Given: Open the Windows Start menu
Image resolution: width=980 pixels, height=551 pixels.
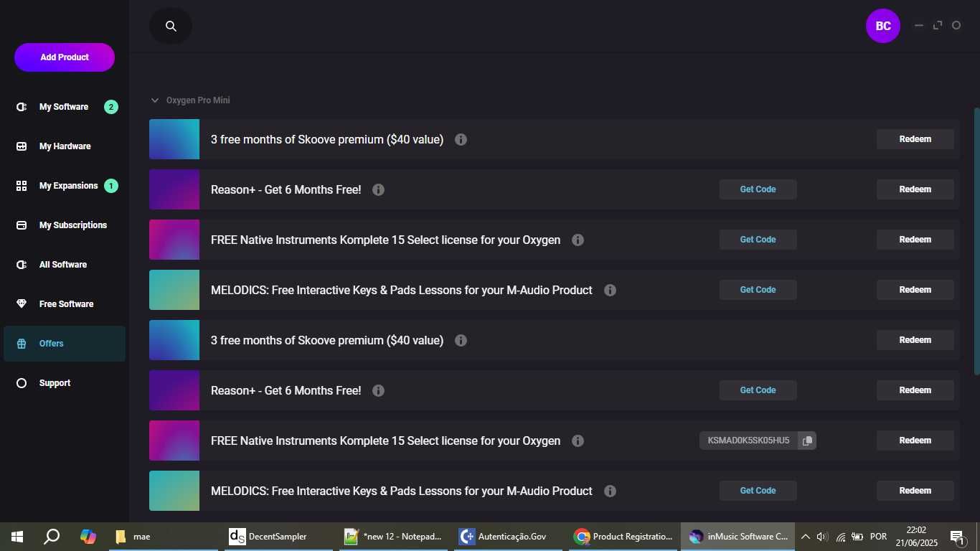Looking at the screenshot, I should tap(17, 537).
